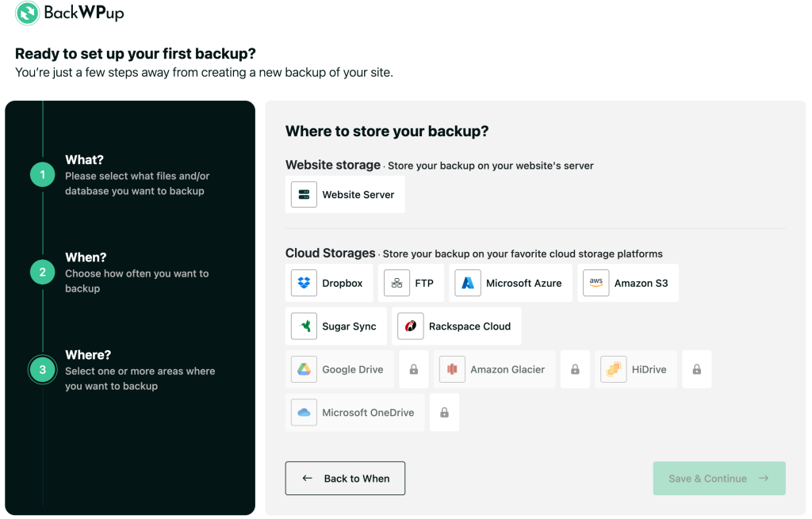The image size is (812, 519).
Task: Pick the Microsoft Azure logo icon
Action: (x=468, y=283)
